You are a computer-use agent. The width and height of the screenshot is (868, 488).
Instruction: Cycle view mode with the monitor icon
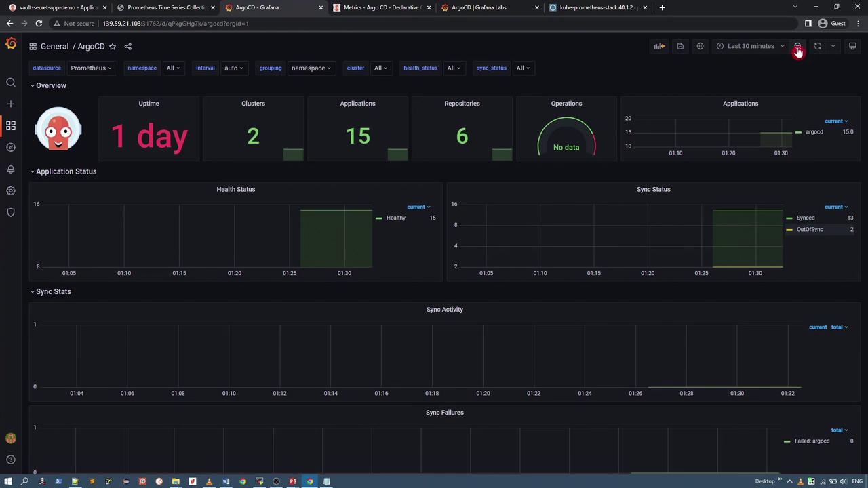(852, 46)
